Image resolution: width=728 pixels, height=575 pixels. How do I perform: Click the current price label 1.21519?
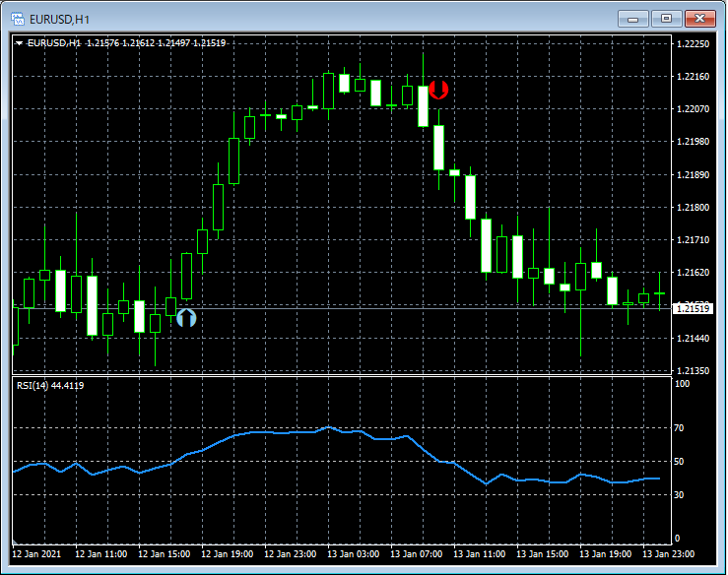click(693, 308)
